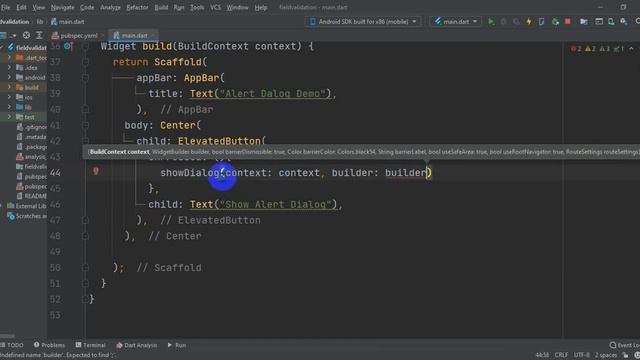The width and height of the screenshot is (640, 360).
Task: Open the Terminal tool window
Action: 91,345
